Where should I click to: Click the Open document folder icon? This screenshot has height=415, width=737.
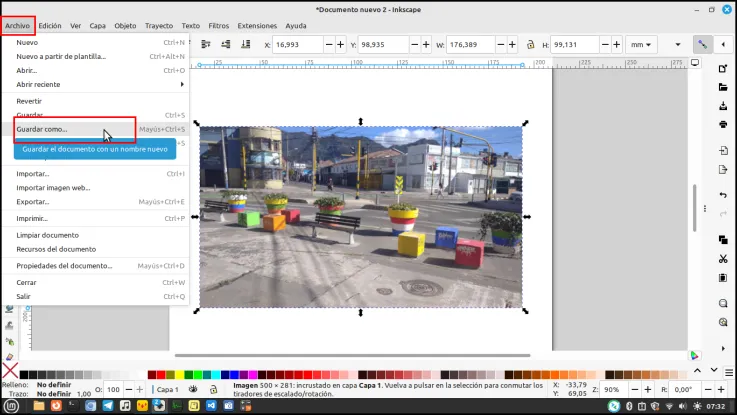pyautogui.click(x=723, y=87)
